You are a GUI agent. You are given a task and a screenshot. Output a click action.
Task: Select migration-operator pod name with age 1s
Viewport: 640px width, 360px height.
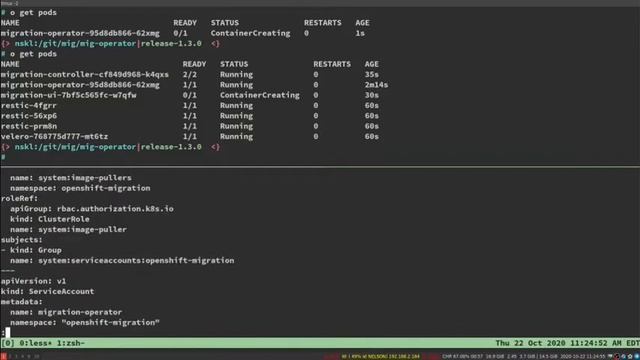pyautogui.click(x=80, y=33)
